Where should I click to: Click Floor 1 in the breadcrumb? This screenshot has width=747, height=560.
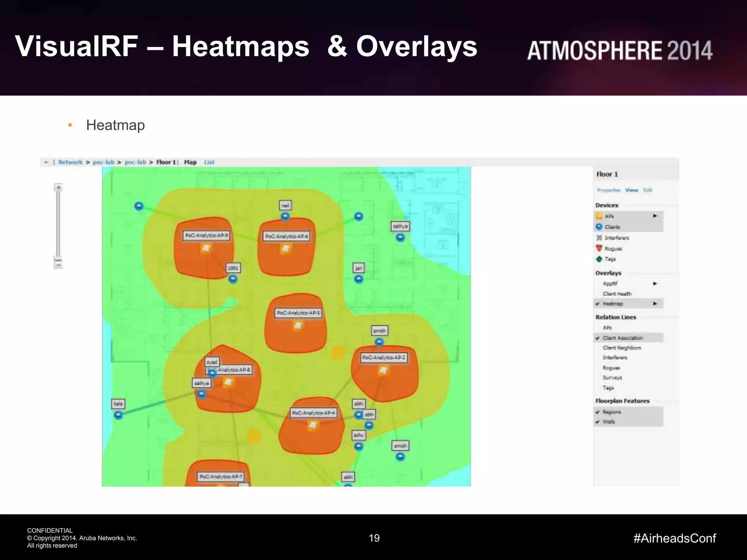166,162
